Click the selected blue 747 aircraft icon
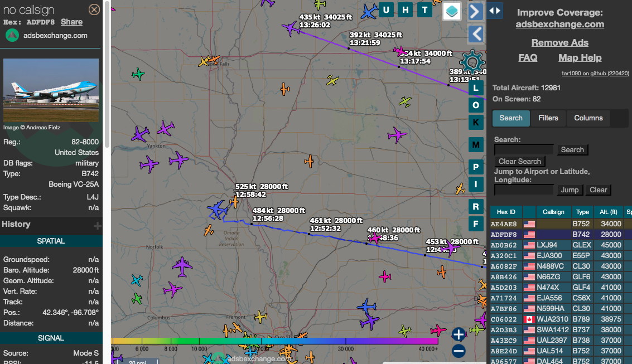This screenshot has width=632, height=364. [218, 210]
